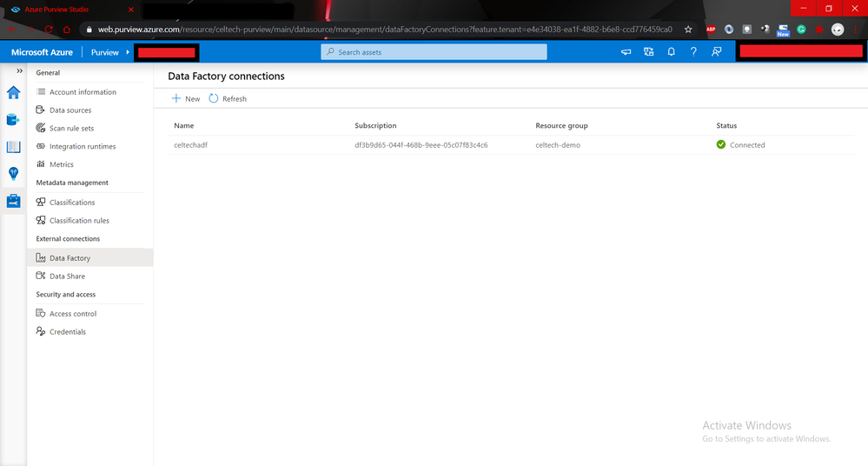Open the browser three-dot menu

(x=856, y=30)
